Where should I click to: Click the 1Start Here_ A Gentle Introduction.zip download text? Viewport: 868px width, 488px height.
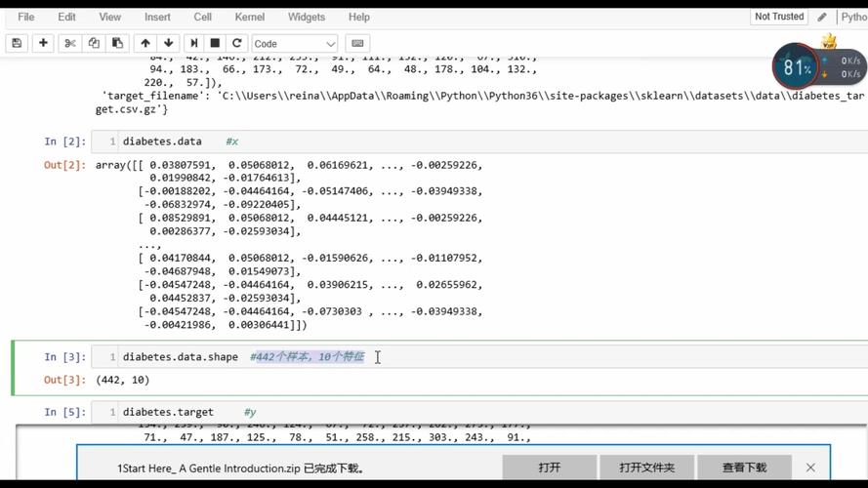[x=241, y=468]
